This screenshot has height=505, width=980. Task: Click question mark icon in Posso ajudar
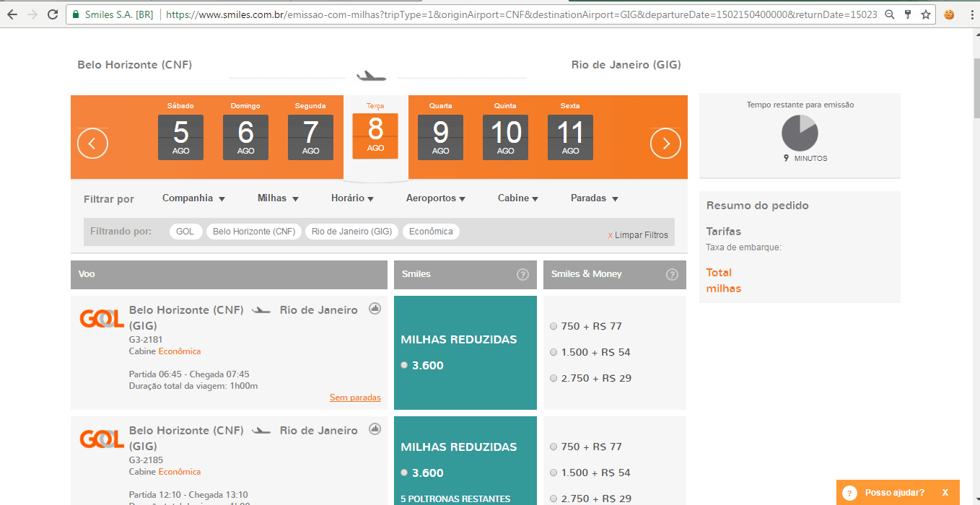[849, 493]
